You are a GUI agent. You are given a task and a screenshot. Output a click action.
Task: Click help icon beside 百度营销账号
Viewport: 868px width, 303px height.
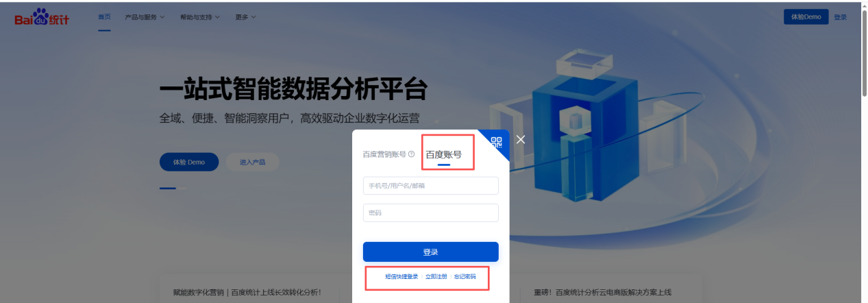tap(412, 154)
